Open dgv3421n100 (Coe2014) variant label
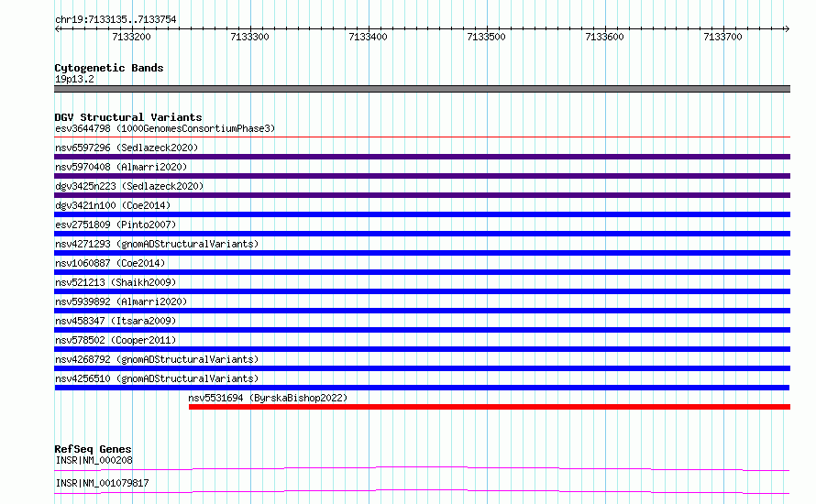The height and width of the screenshot is (504, 816). [113, 205]
